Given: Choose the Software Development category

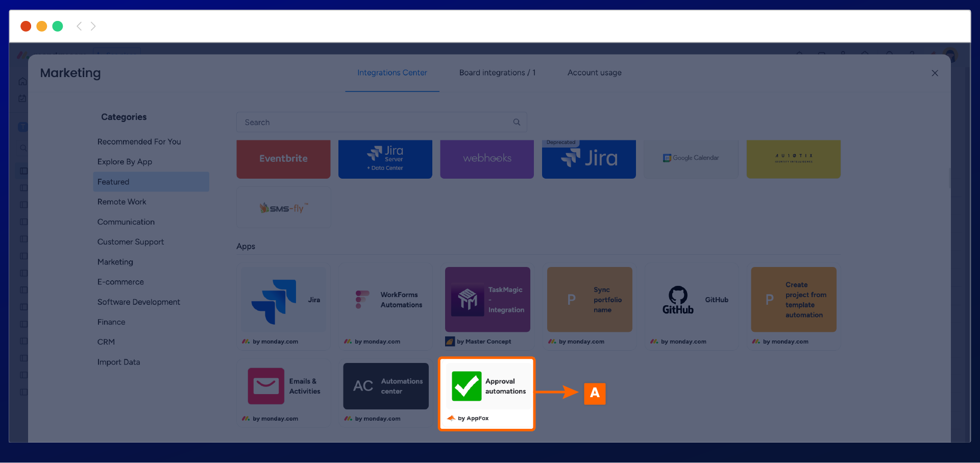Looking at the screenshot, I should point(138,302).
